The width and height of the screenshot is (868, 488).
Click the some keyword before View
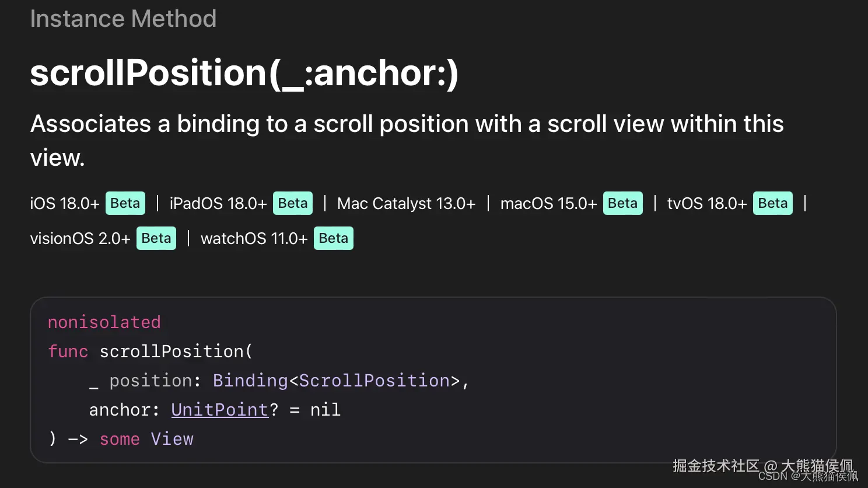[120, 439]
